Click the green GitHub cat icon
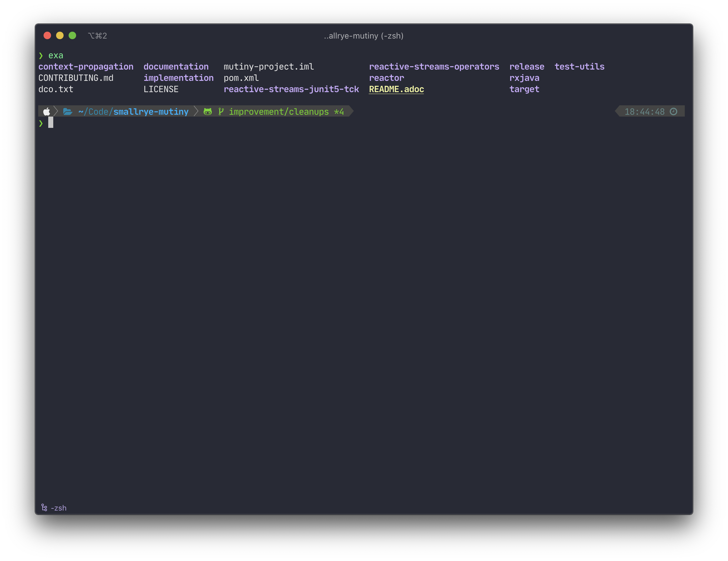728x561 pixels. coord(208,111)
